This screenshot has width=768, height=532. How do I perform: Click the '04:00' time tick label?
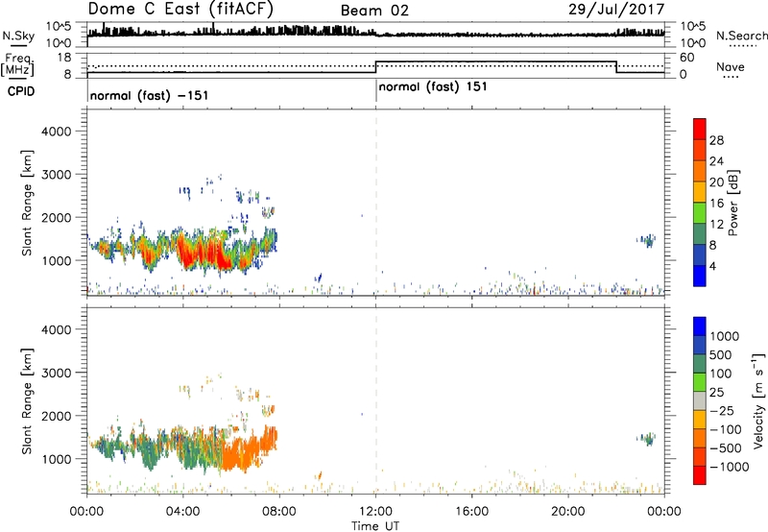pyautogui.click(x=182, y=512)
